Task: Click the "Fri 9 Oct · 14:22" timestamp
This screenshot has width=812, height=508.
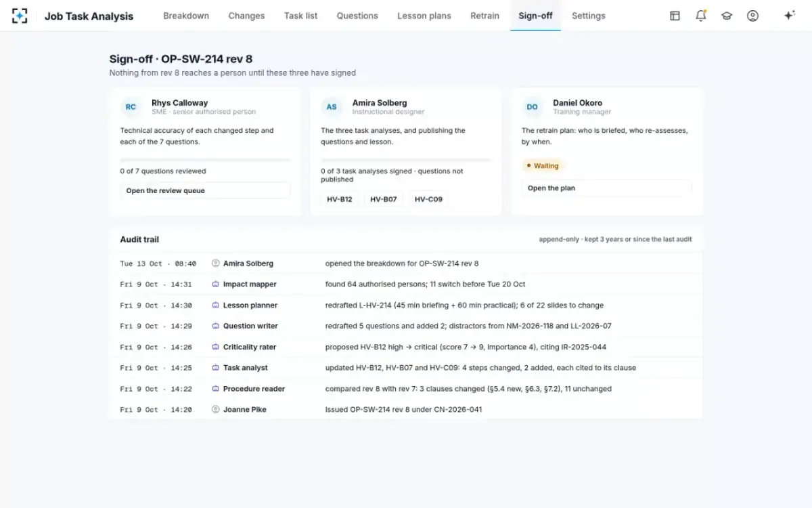Action: [x=156, y=389]
